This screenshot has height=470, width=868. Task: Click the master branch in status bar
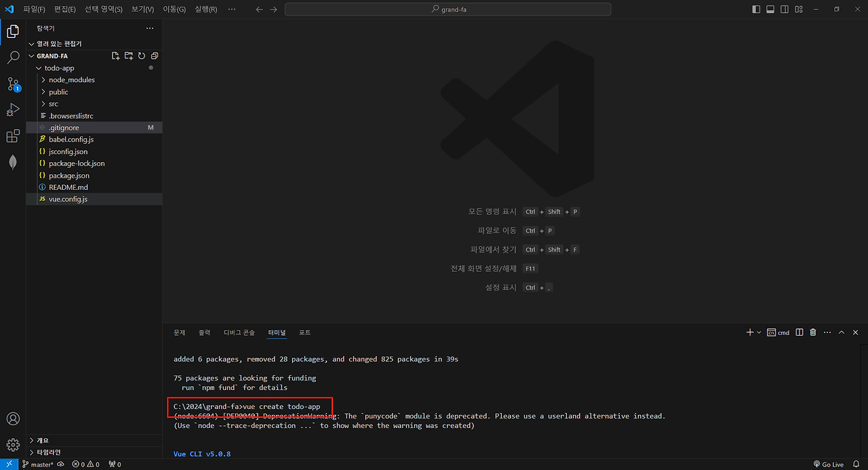[x=38, y=465]
